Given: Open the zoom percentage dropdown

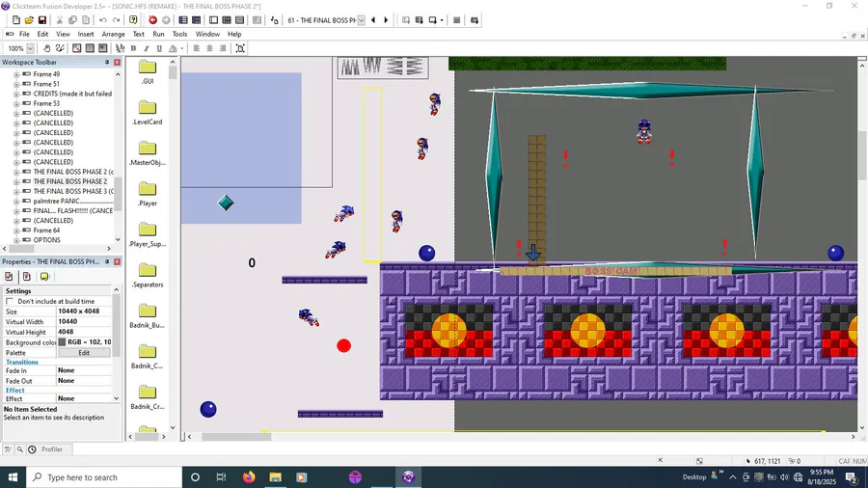Looking at the screenshot, I should click(x=30, y=48).
